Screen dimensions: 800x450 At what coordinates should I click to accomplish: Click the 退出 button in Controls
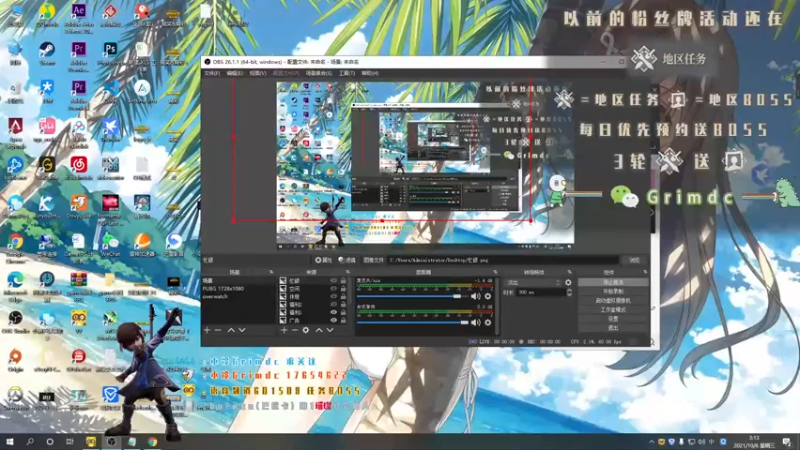613,328
